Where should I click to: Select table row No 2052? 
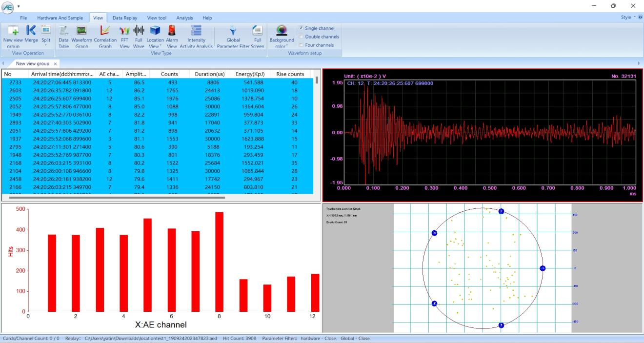[x=158, y=107]
